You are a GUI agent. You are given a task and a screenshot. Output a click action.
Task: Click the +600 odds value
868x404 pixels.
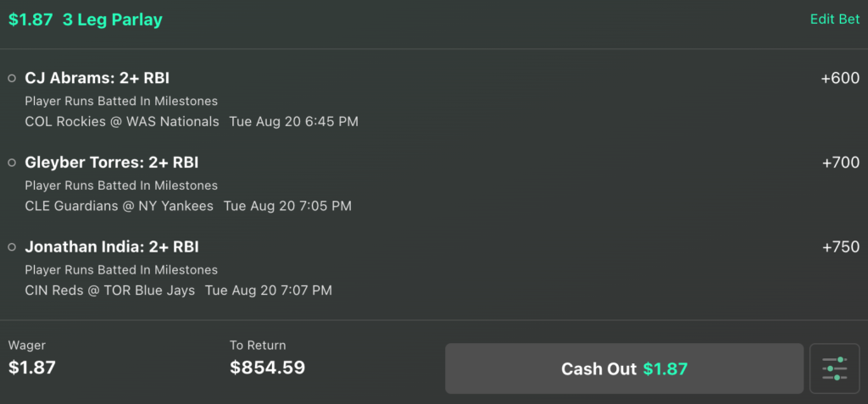pyautogui.click(x=840, y=79)
